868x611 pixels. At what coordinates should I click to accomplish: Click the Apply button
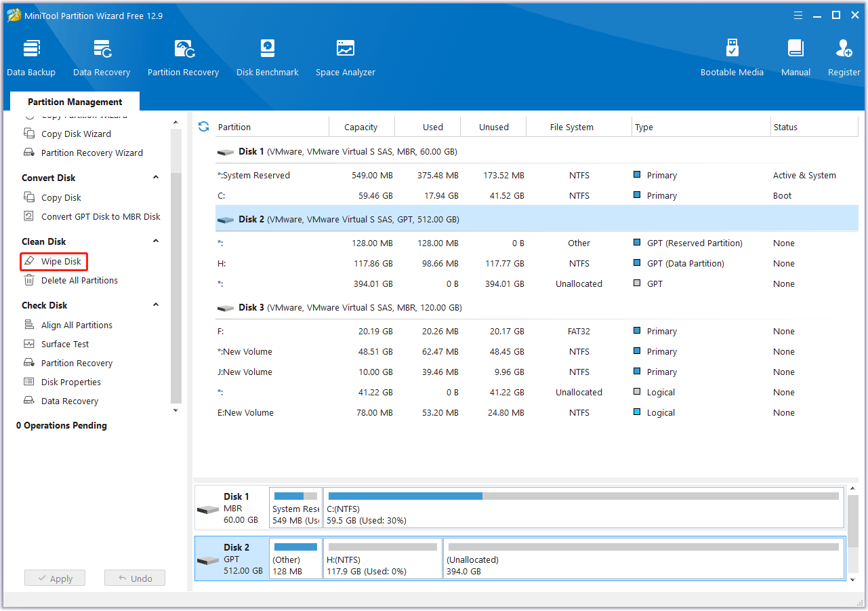click(x=54, y=578)
